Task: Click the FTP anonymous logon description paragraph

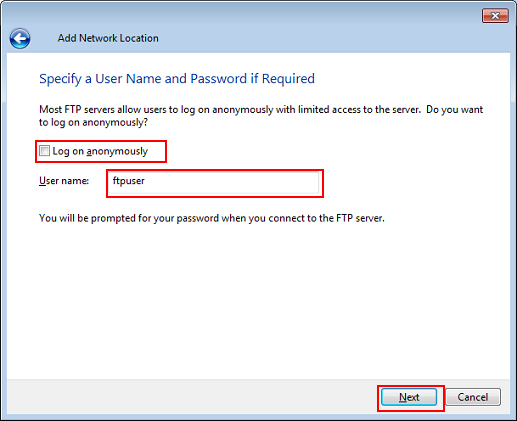Action: (261, 116)
